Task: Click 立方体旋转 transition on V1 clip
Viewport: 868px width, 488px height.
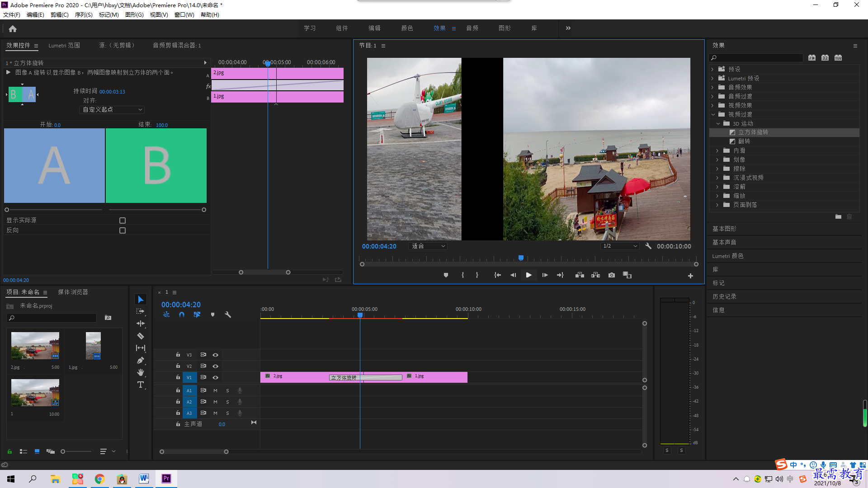Action: click(x=365, y=378)
